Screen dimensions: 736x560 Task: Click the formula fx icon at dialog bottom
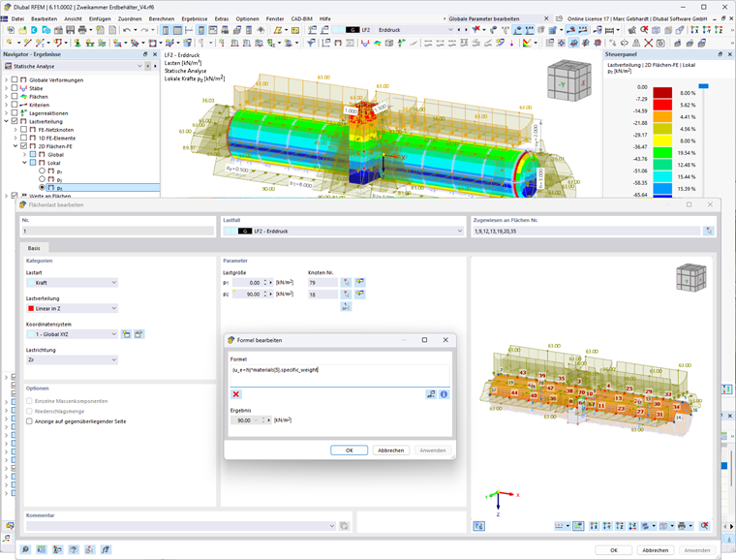106,549
